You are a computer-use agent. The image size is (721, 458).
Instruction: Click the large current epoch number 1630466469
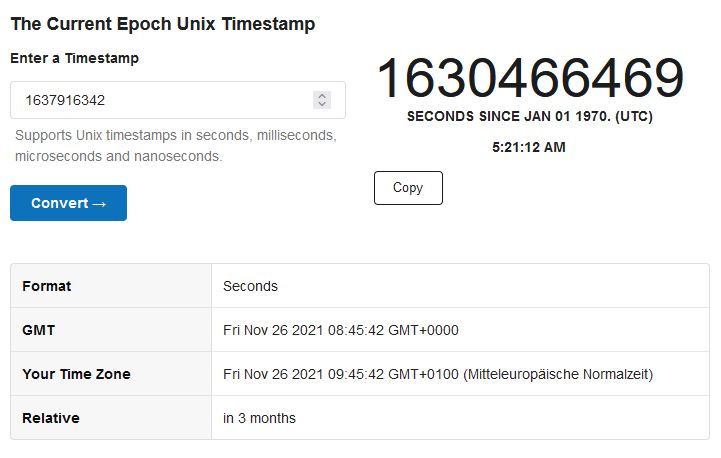coord(529,79)
